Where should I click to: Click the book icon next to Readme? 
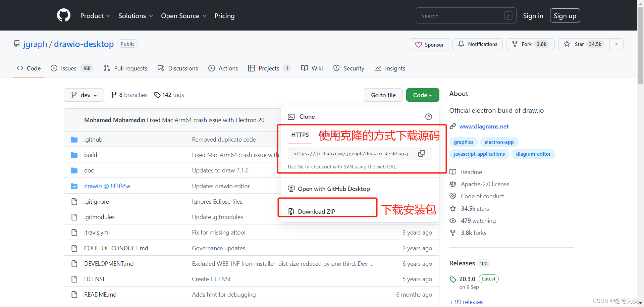point(453,172)
